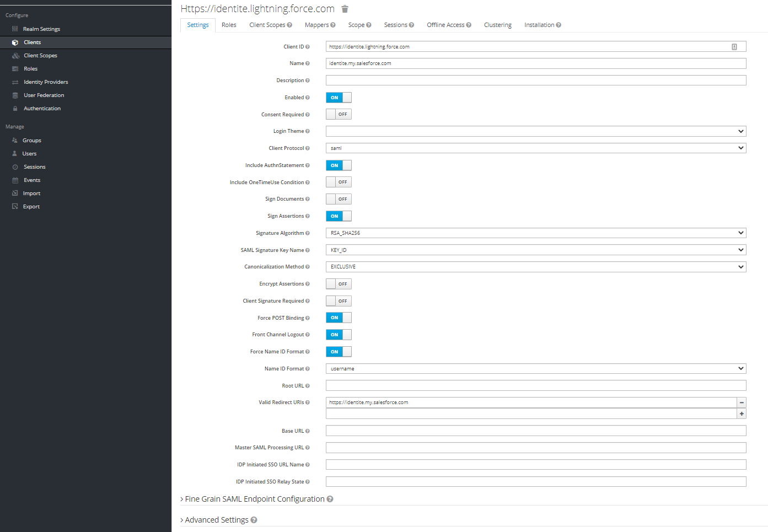Click the Authentication lock icon in sidebar
This screenshot has height=532, width=768.
15,109
